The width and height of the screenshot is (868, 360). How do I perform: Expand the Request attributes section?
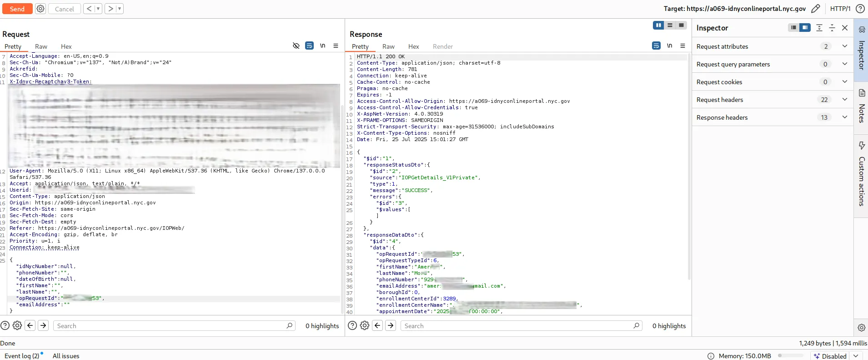click(x=772, y=46)
